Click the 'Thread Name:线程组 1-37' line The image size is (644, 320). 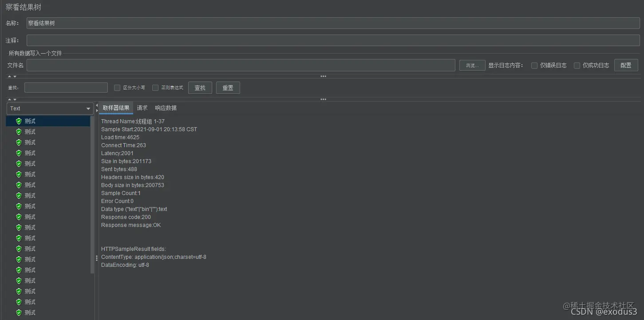[133, 121]
